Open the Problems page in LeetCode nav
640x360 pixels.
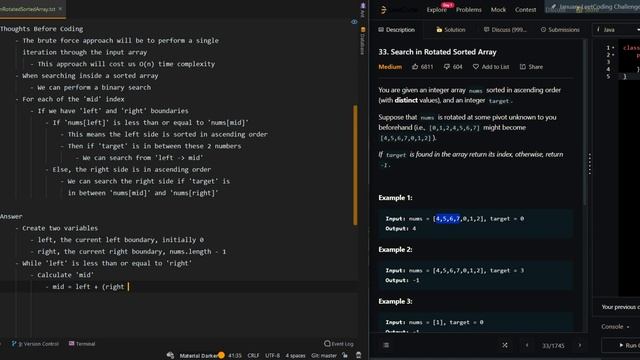(x=469, y=10)
